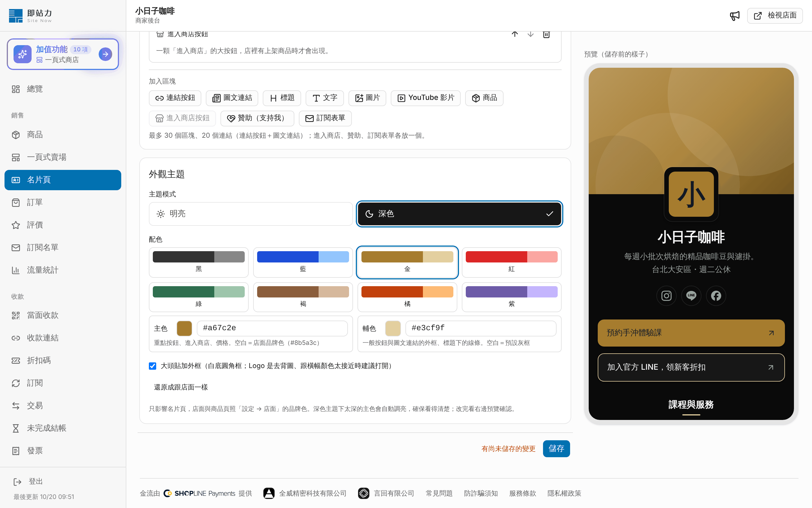
Task: Open 流量統計 in sidebar
Action: 63,270
